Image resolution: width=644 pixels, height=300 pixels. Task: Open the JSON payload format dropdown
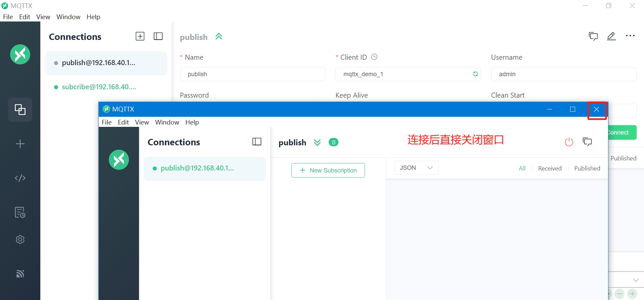click(x=416, y=168)
